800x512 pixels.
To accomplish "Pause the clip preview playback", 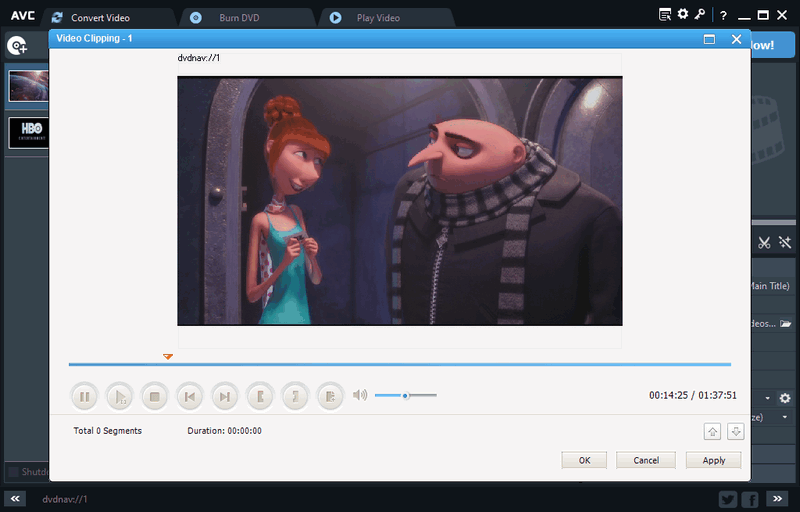I will (85, 396).
